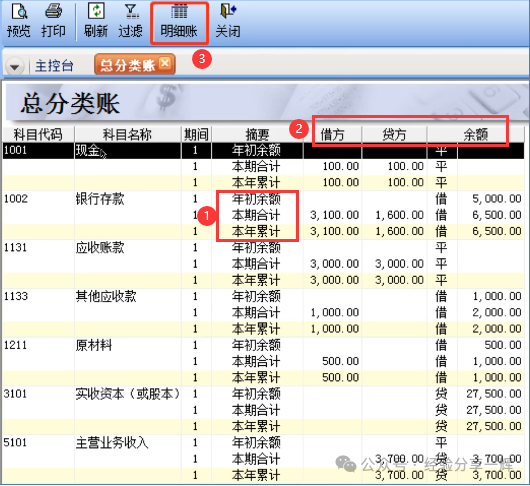Click the 科目代码 column header

tap(38, 135)
